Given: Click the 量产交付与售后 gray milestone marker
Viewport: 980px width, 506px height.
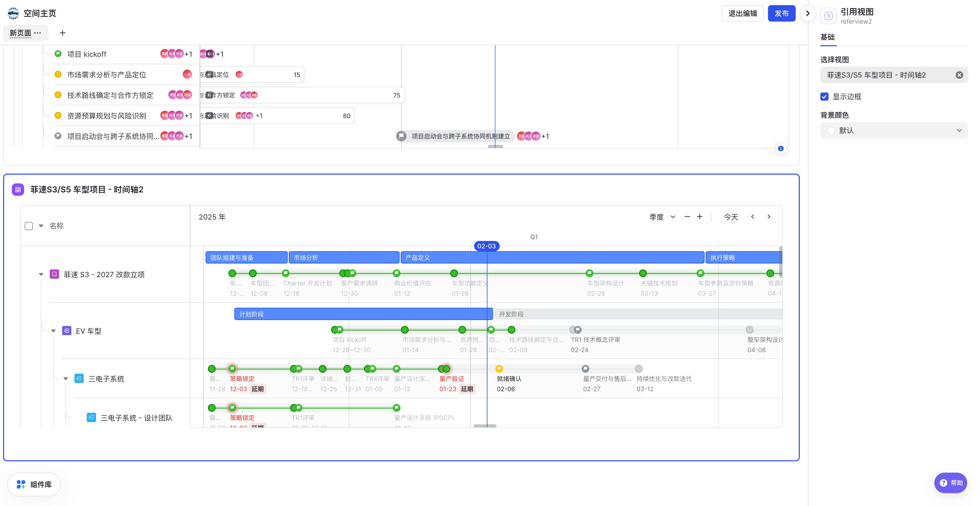Looking at the screenshot, I should pyautogui.click(x=585, y=369).
